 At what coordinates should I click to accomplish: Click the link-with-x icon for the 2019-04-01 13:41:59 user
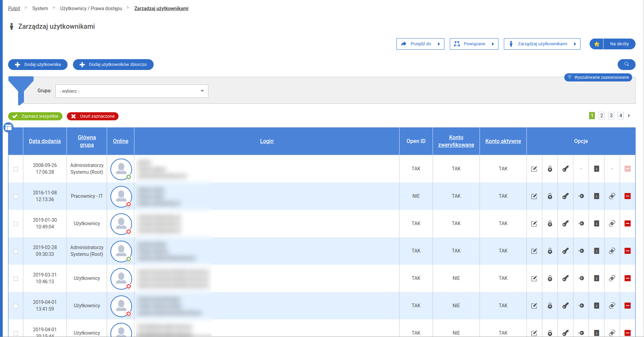612,306
